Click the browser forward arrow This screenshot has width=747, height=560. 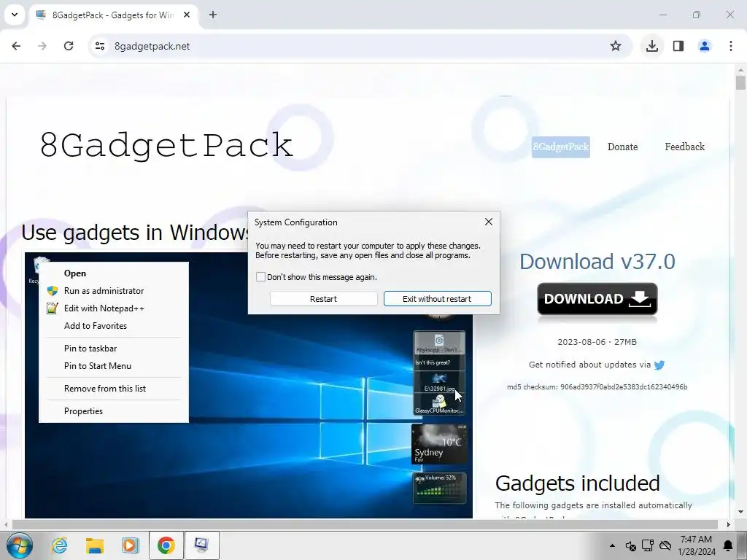click(42, 46)
